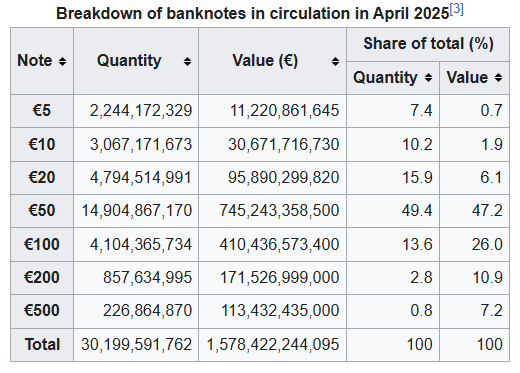This screenshot has width=520, height=373.
Task: Open citation reference [3] link
Action: point(456,9)
